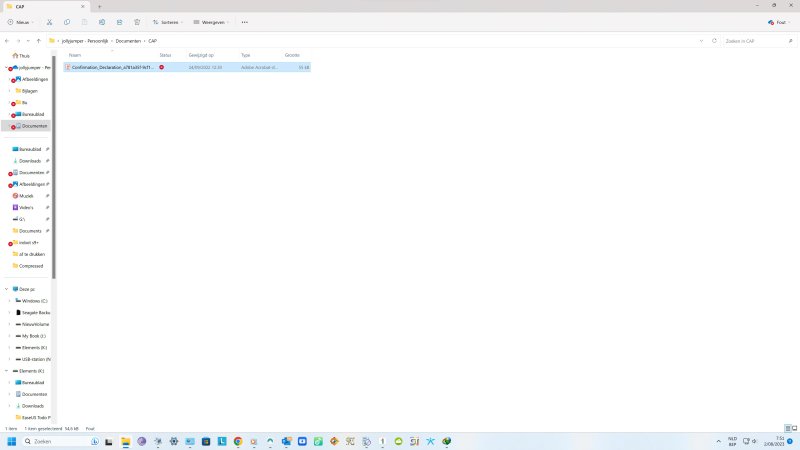
Task: Click the Copy toolbar icon
Action: tap(67, 21)
